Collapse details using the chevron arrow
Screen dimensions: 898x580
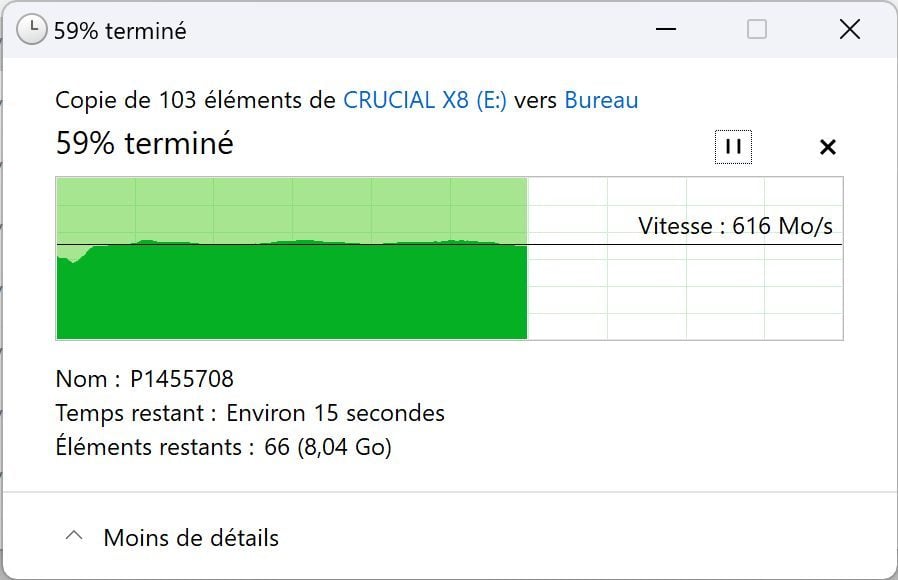[x=73, y=537]
